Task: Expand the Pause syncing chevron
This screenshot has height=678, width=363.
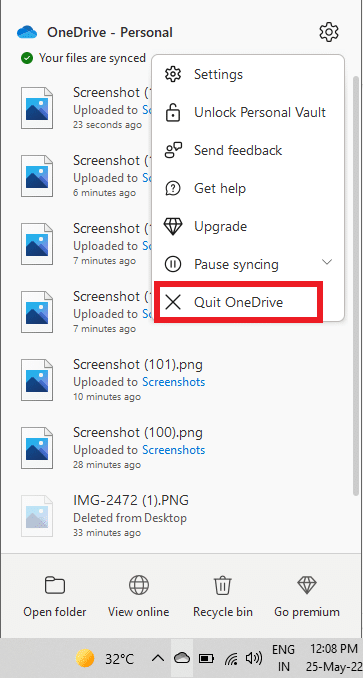Action: pyautogui.click(x=328, y=262)
